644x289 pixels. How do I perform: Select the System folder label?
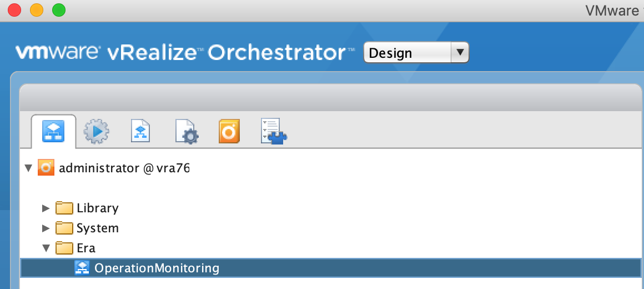pyautogui.click(x=98, y=228)
